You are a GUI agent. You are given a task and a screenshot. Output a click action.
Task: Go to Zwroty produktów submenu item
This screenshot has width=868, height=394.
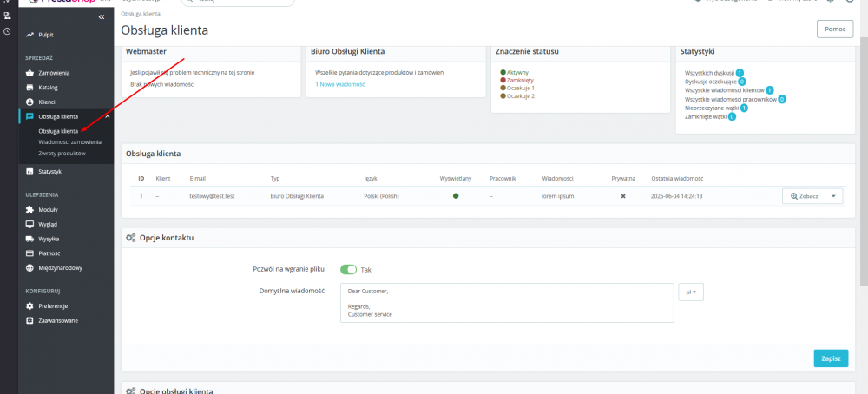click(x=62, y=153)
